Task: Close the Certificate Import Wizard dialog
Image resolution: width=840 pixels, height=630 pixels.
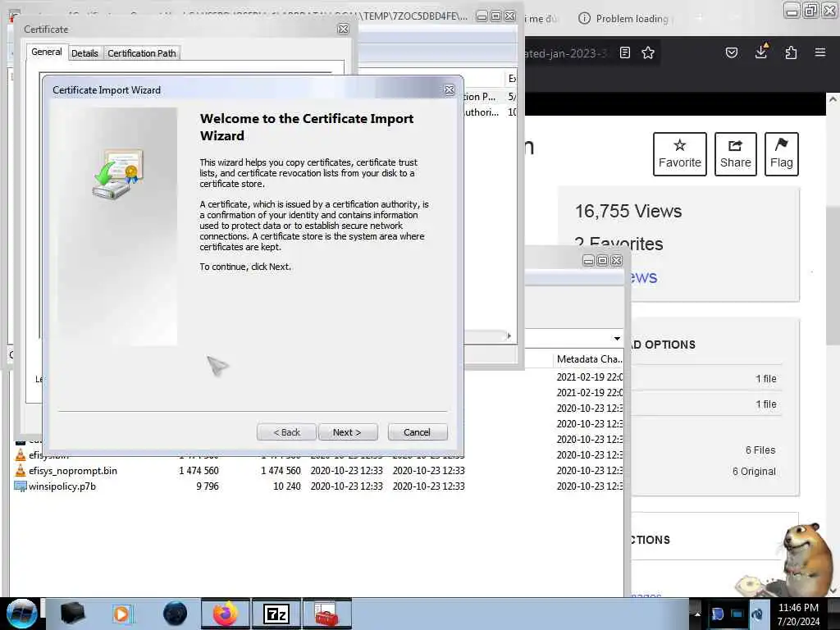Action: pyautogui.click(x=450, y=90)
